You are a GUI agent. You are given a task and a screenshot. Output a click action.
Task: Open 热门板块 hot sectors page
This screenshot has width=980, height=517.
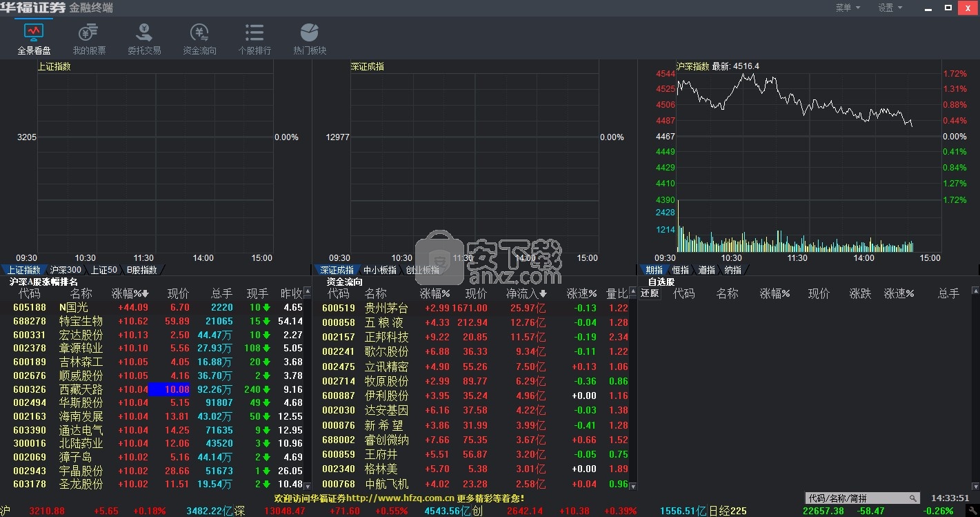pyautogui.click(x=310, y=39)
